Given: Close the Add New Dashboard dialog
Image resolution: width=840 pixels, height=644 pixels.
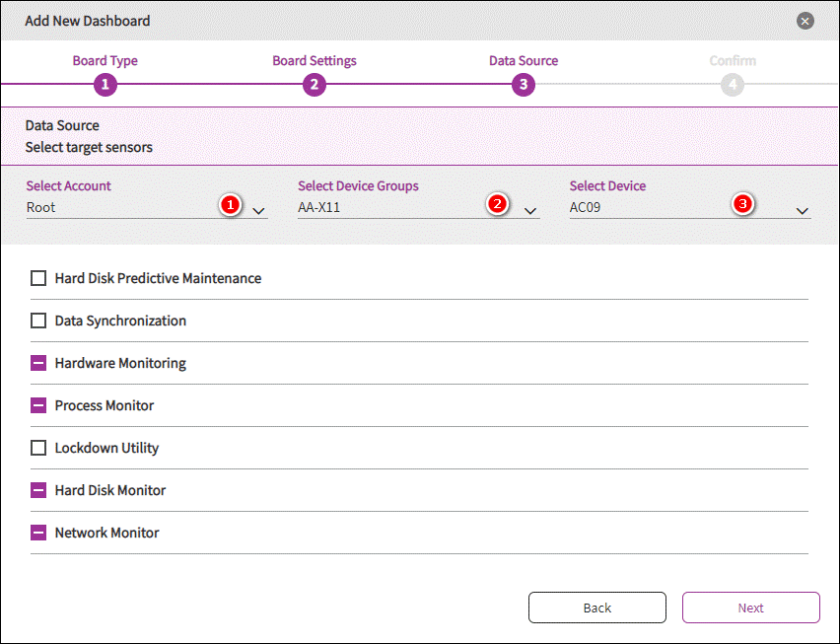Looking at the screenshot, I should 805,21.
